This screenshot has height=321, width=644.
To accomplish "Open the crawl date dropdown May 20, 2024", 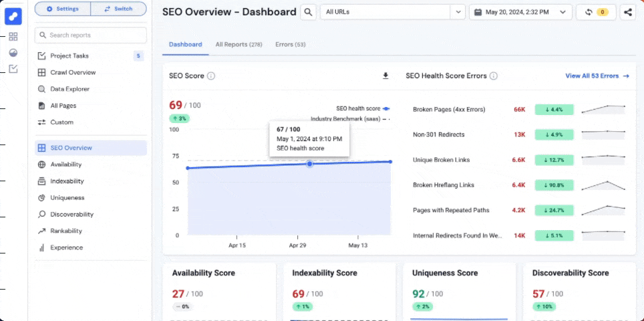I will click(520, 12).
